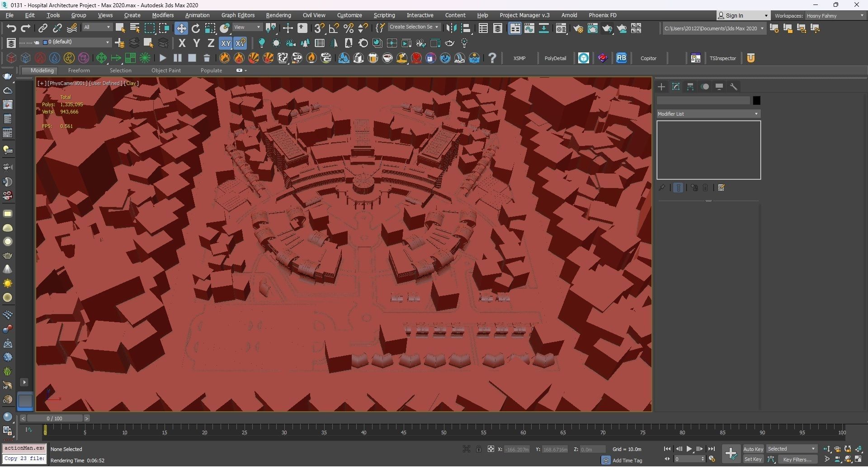Image resolution: width=868 pixels, height=470 pixels.
Task: Expand the Modifier List dropdown
Action: point(708,114)
